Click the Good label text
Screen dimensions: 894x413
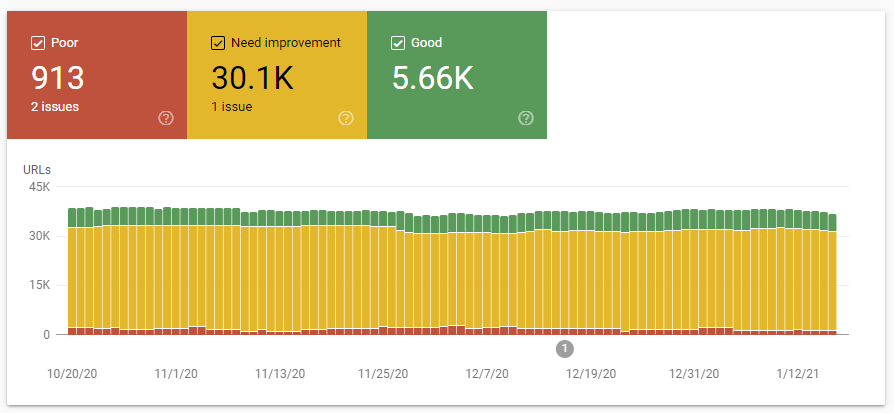(x=426, y=43)
